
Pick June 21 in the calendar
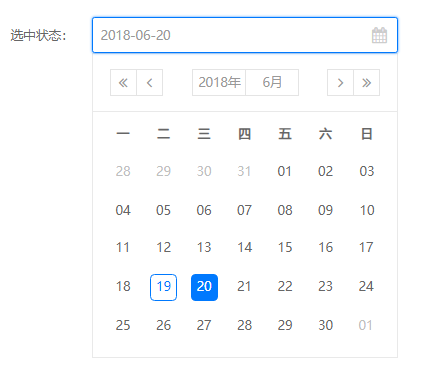[244, 287]
